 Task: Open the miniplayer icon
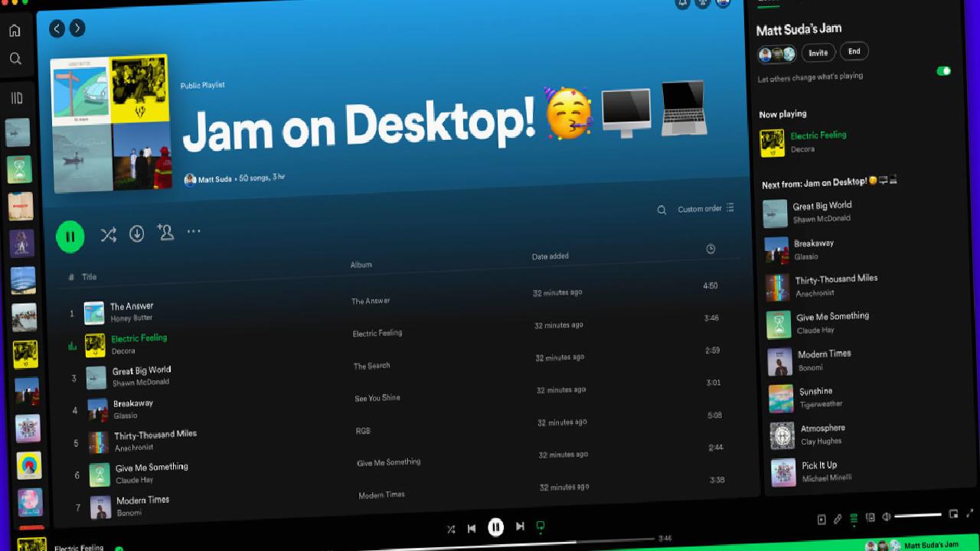coord(953,514)
